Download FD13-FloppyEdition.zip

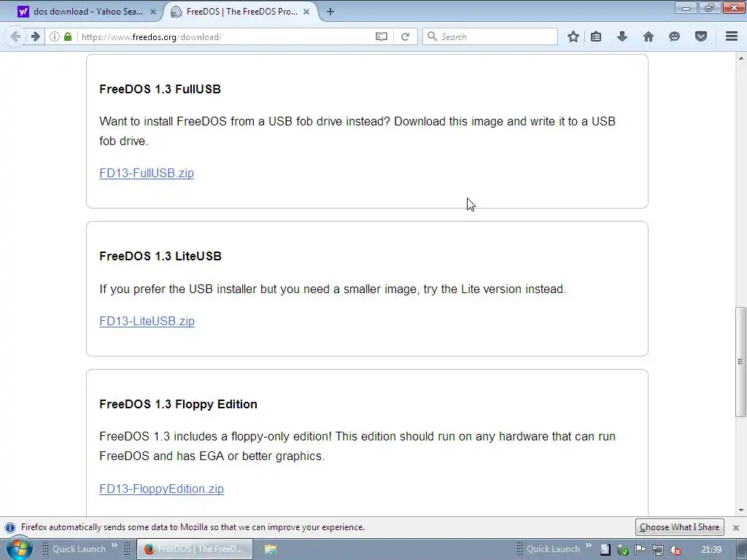point(161,489)
